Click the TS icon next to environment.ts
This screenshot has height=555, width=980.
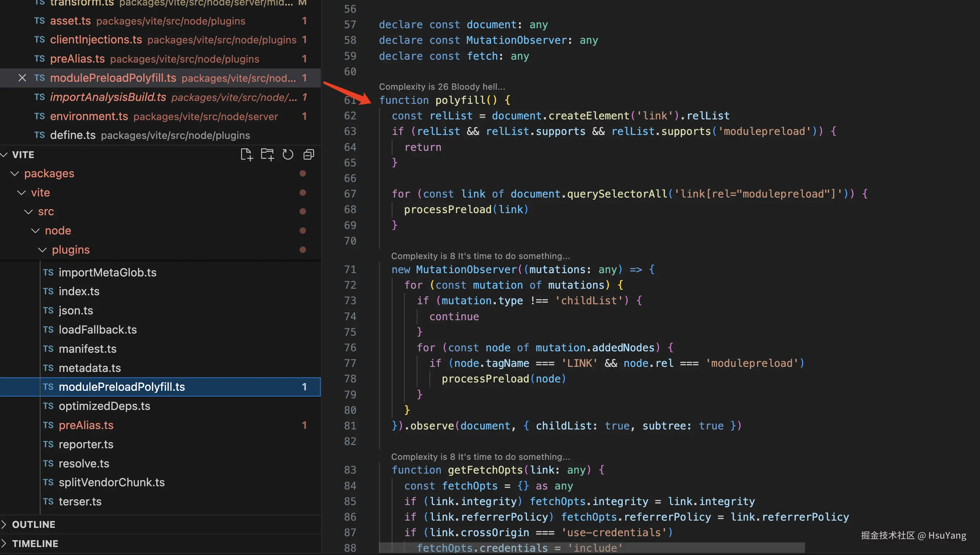point(39,116)
